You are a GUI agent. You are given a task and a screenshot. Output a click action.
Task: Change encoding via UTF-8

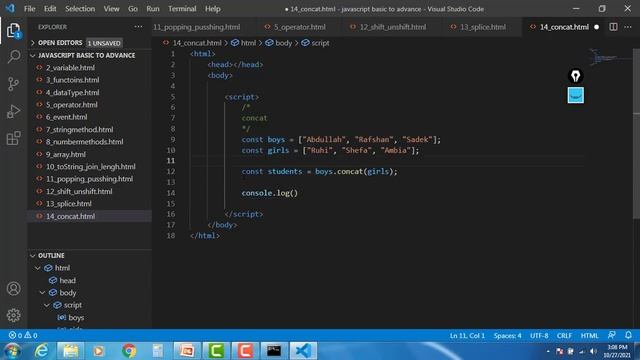click(x=539, y=336)
